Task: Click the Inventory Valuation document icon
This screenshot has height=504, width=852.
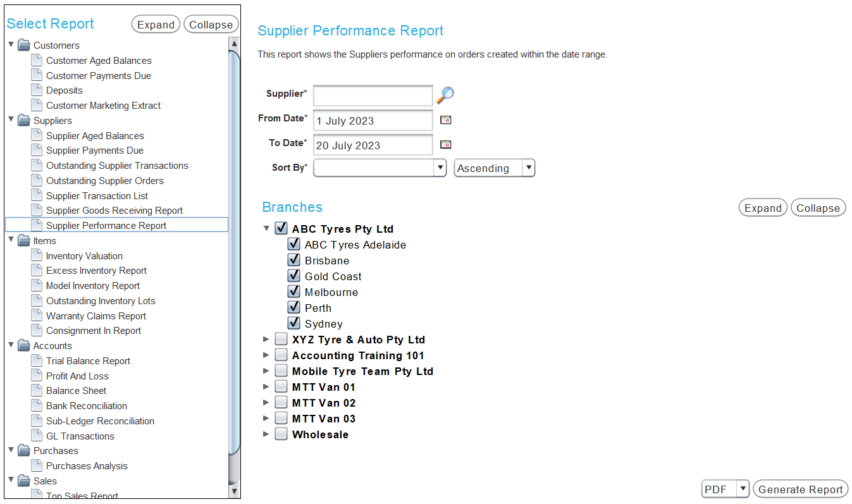Action: [x=37, y=256]
